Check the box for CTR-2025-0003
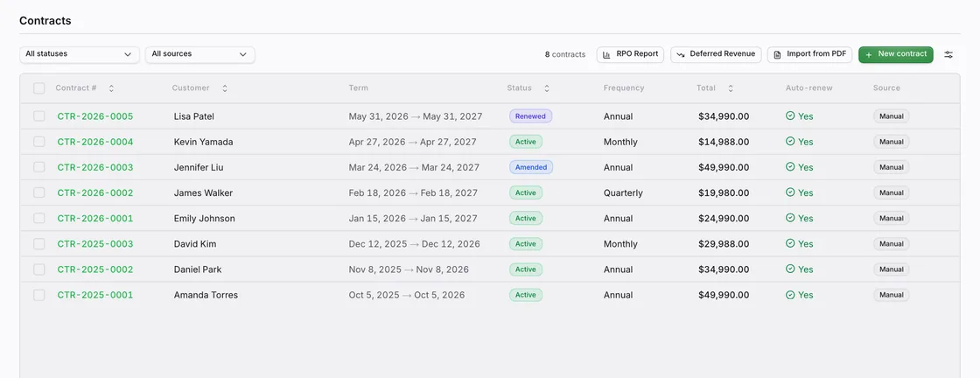 coord(39,243)
